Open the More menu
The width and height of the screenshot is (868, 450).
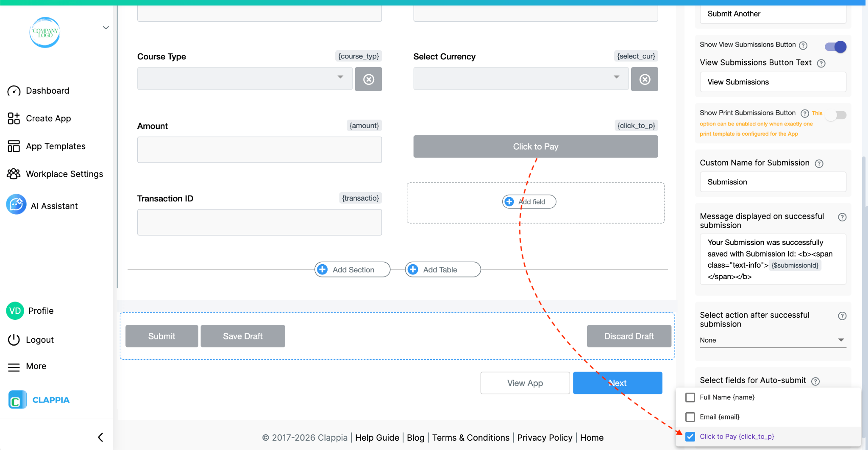point(14,366)
